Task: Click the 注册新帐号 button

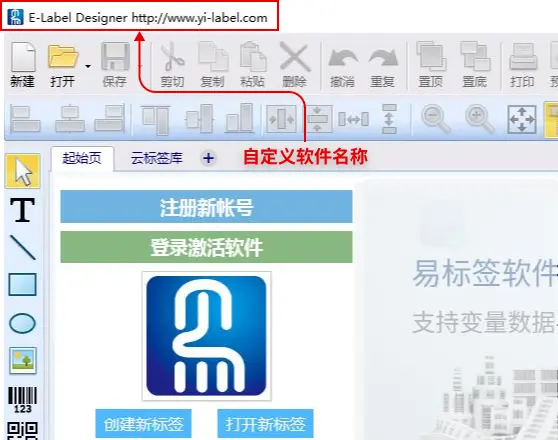Action: pos(206,207)
